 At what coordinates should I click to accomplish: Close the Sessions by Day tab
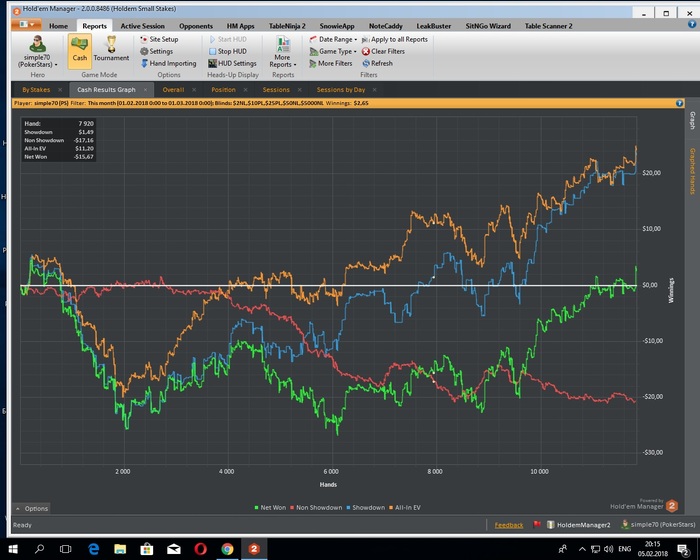[375, 90]
